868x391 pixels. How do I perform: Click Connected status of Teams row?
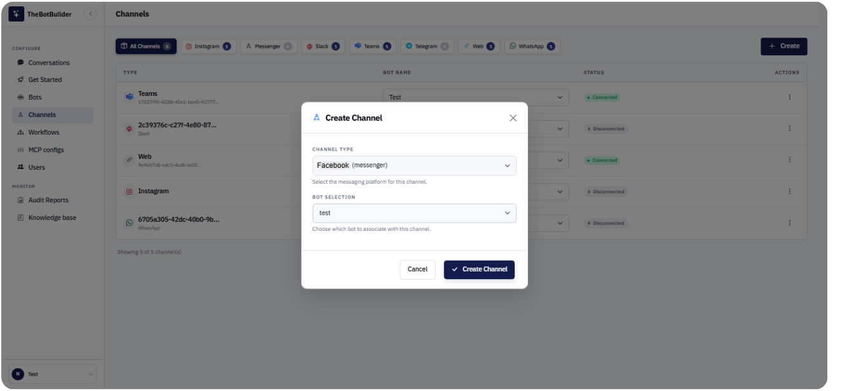[602, 97]
